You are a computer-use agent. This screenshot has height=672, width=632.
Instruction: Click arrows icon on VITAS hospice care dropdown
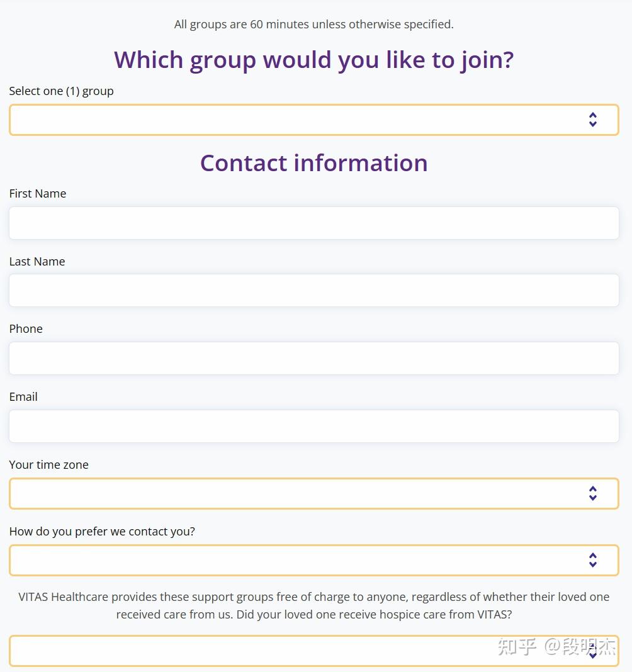(x=592, y=651)
